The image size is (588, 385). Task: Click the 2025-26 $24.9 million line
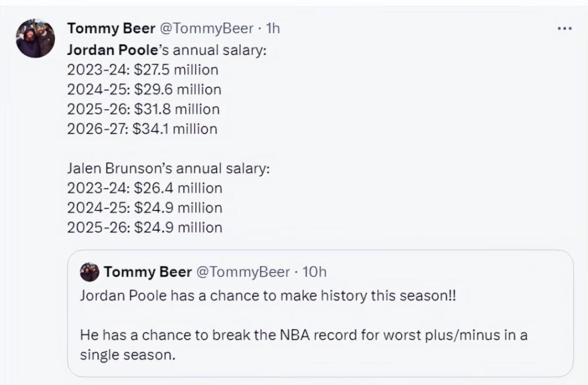pyautogui.click(x=144, y=227)
